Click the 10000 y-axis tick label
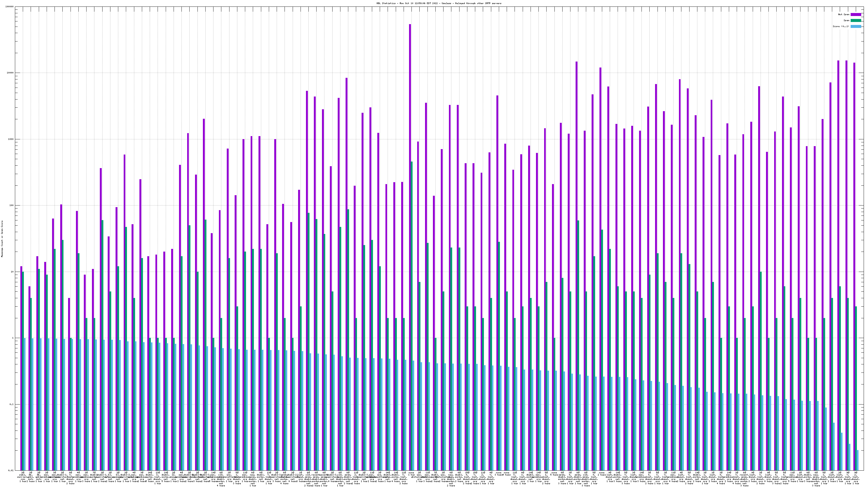The image size is (868, 488). point(10,73)
